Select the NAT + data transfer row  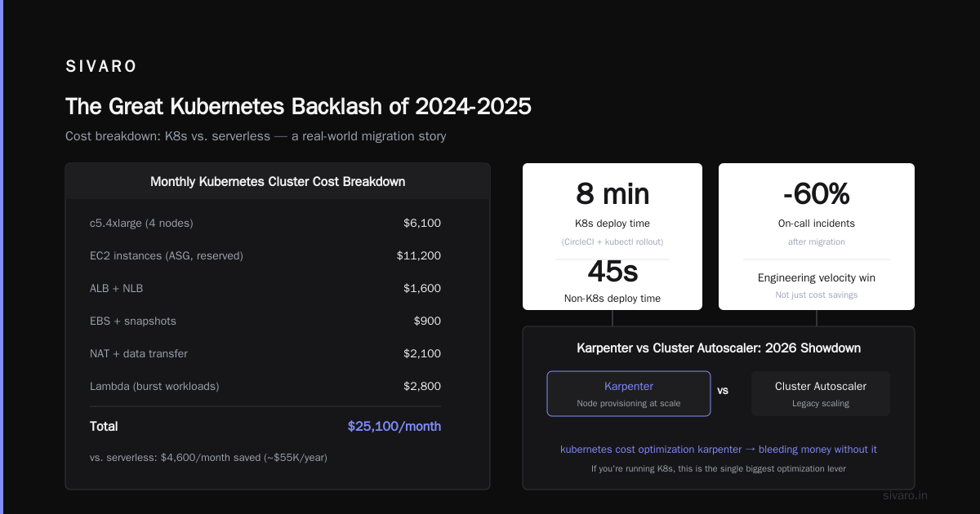pos(265,353)
